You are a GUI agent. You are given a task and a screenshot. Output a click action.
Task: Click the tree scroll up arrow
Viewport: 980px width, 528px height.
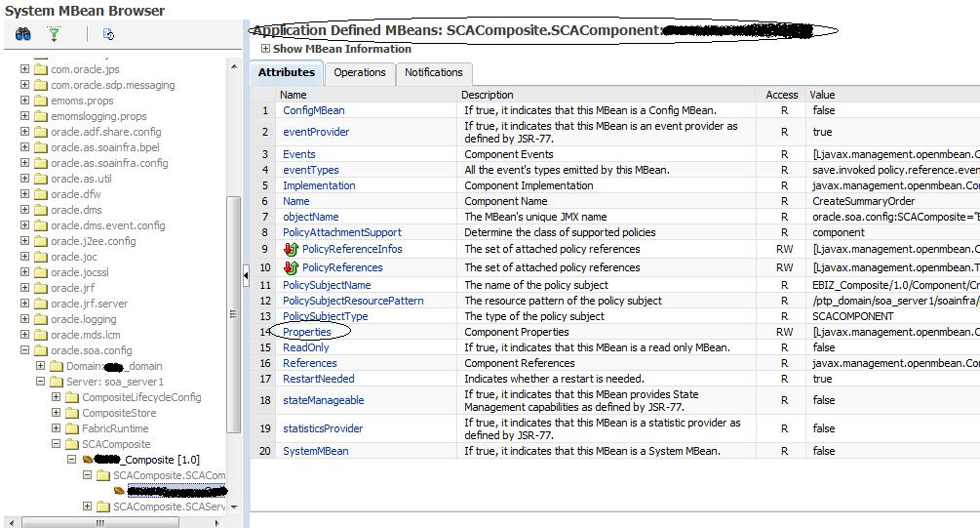click(234, 66)
